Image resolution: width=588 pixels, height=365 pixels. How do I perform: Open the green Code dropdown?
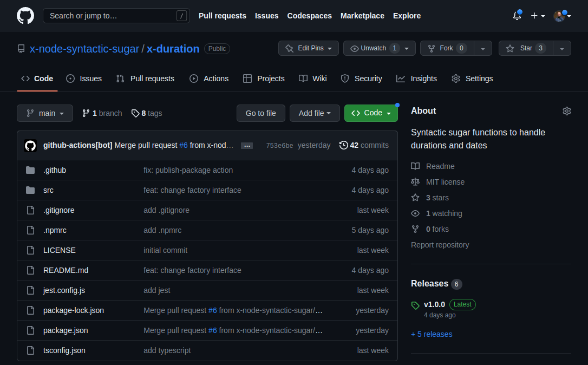pyautogui.click(x=371, y=113)
